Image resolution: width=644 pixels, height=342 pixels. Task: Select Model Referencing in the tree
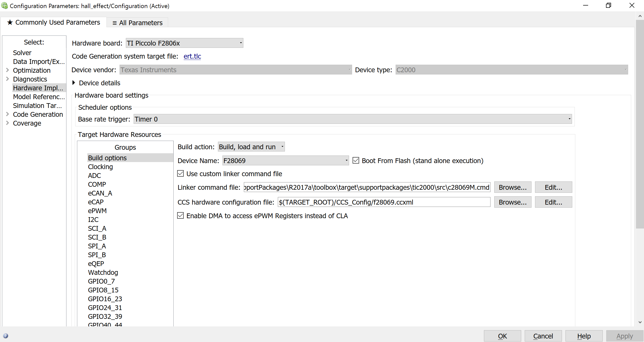click(39, 97)
